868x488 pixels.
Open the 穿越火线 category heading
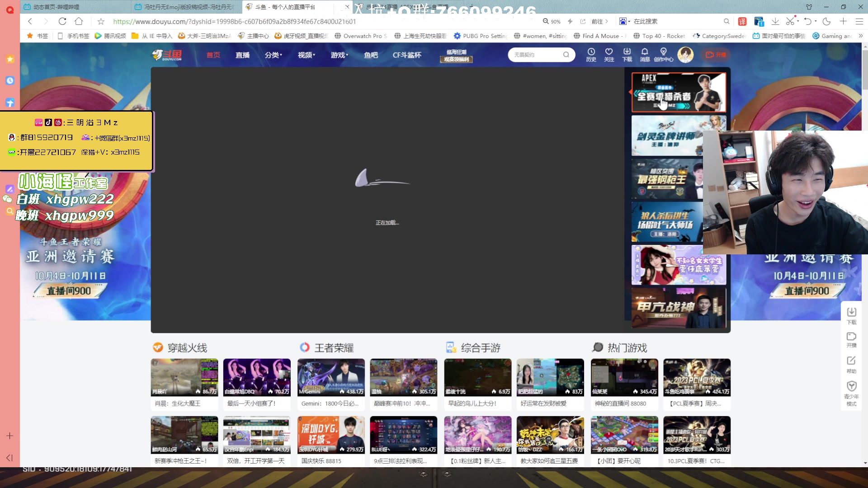(x=187, y=347)
